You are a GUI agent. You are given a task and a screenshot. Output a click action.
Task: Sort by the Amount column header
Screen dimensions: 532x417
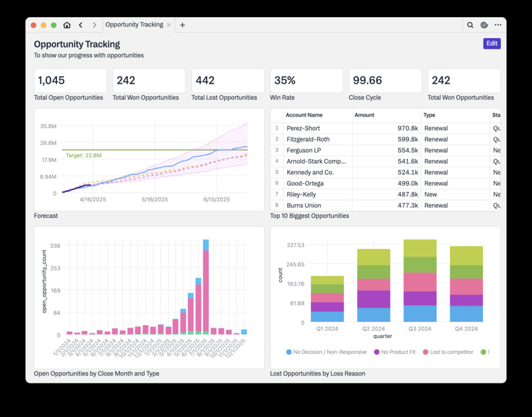[364, 115]
